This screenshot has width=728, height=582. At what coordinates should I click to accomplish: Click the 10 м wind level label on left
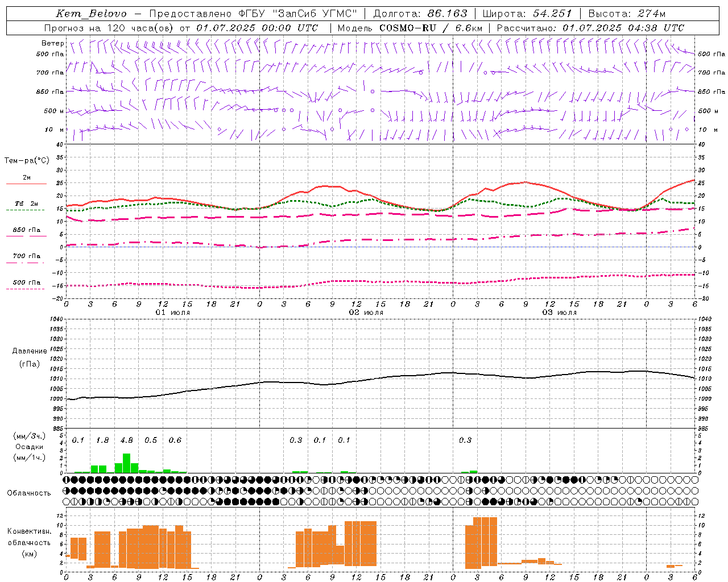coord(55,130)
